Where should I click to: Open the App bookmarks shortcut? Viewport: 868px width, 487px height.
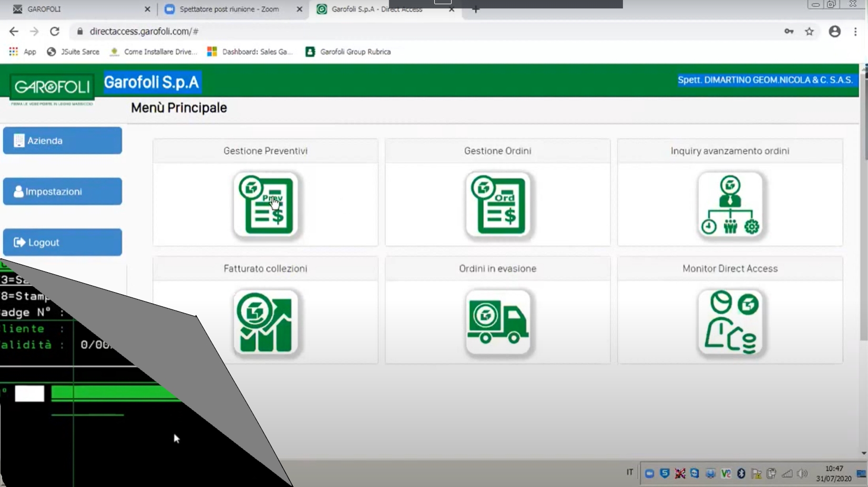[x=23, y=51]
